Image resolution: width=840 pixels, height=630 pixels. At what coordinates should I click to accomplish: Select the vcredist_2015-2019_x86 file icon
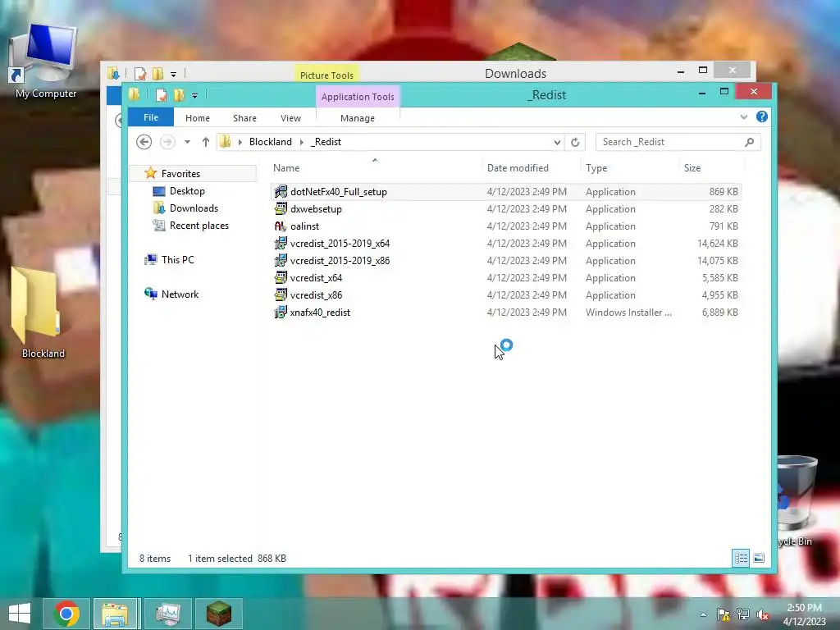[x=281, y=260]
